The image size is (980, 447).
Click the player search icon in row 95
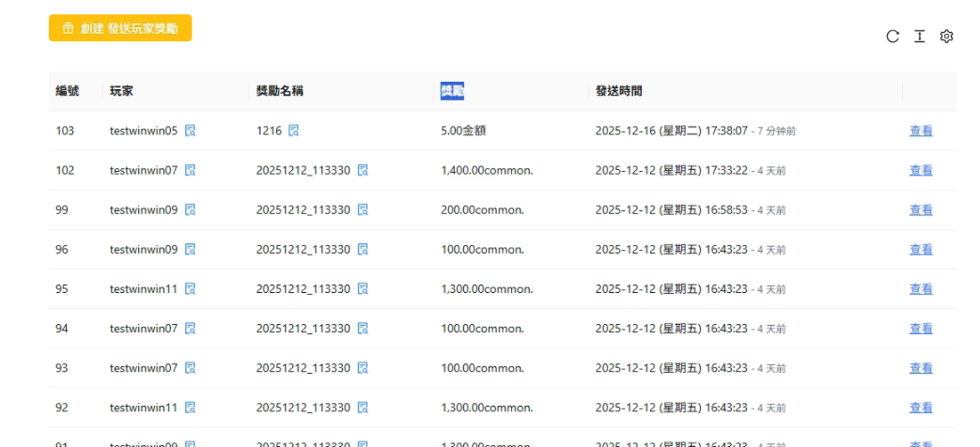(x=191, y=288)
